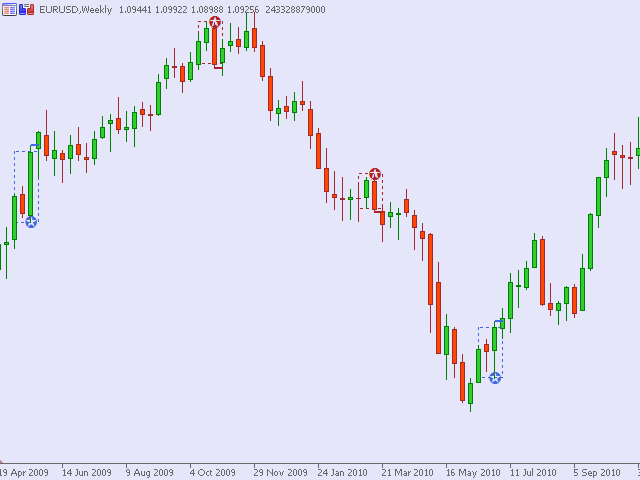
Task: Click the 16 May 2010 date label
Action: 473,473
